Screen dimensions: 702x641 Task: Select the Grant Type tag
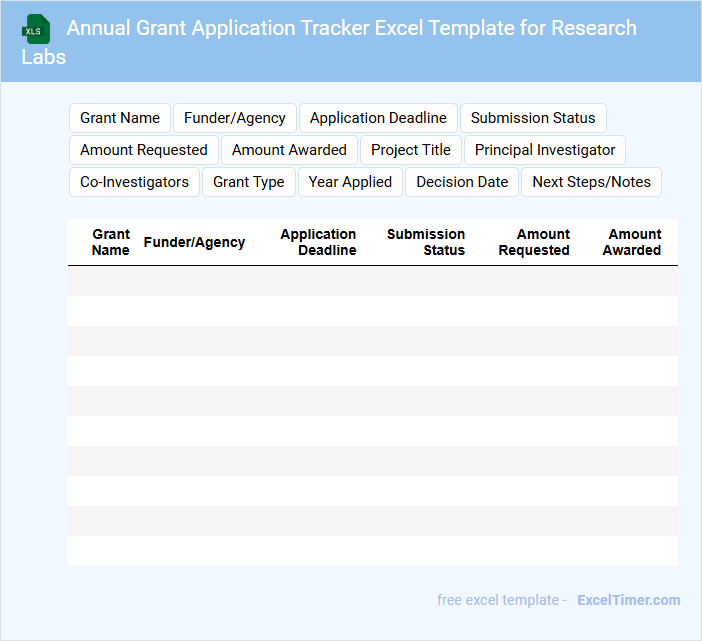[249, 182]
